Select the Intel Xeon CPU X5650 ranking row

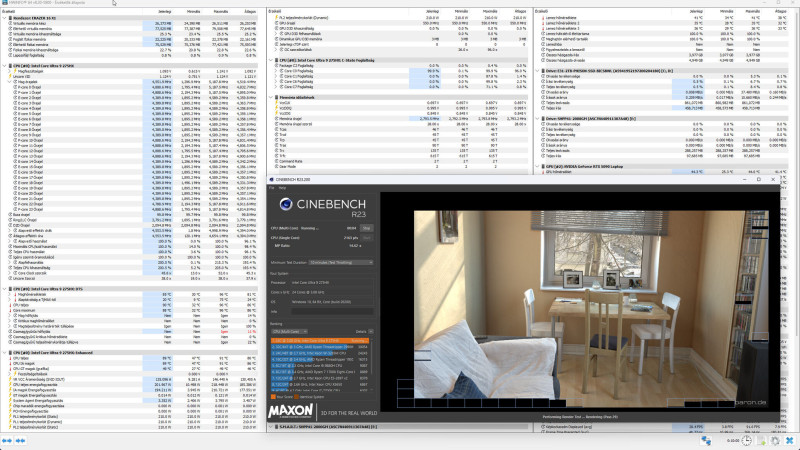(319, 384)
